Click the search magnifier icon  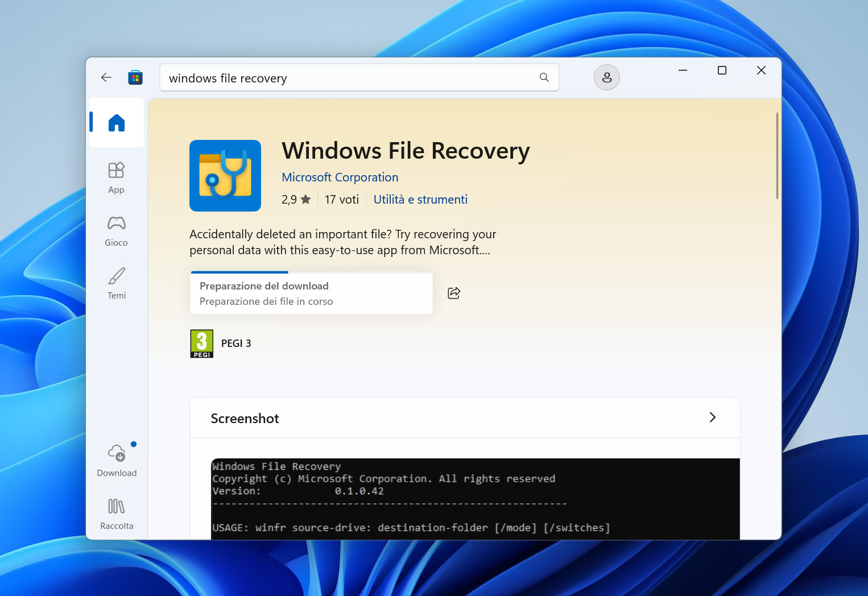[x=544, y=77]
